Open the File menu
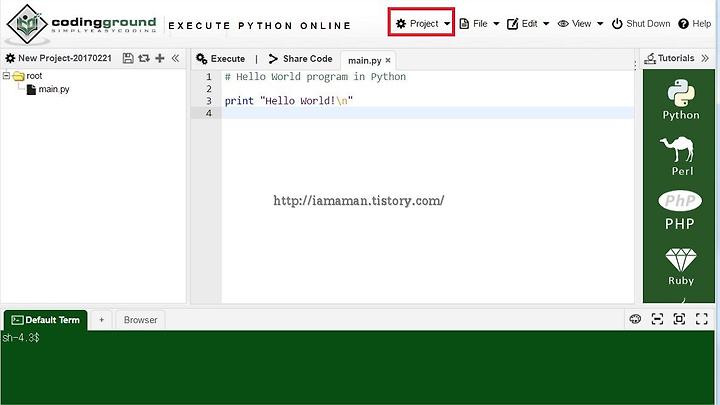 479,23
